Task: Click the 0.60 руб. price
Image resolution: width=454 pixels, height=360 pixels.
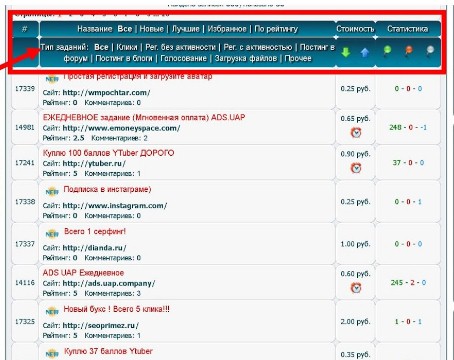Action: [355, 274]
